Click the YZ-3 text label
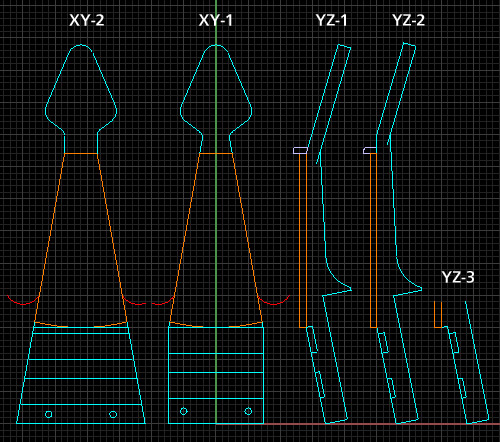Image resolution: width=500 pixels, height=442 pixels. tap(458, 277)
